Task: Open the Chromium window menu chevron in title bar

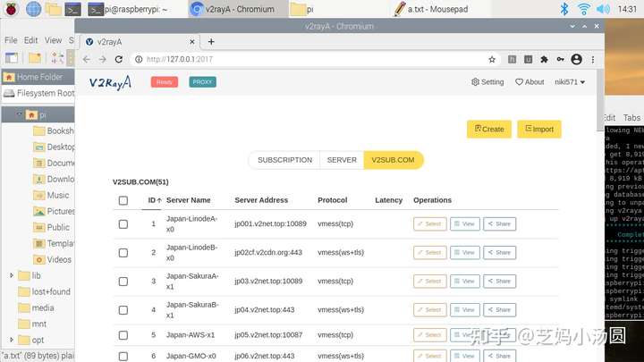Action: [x=572, y=26]
